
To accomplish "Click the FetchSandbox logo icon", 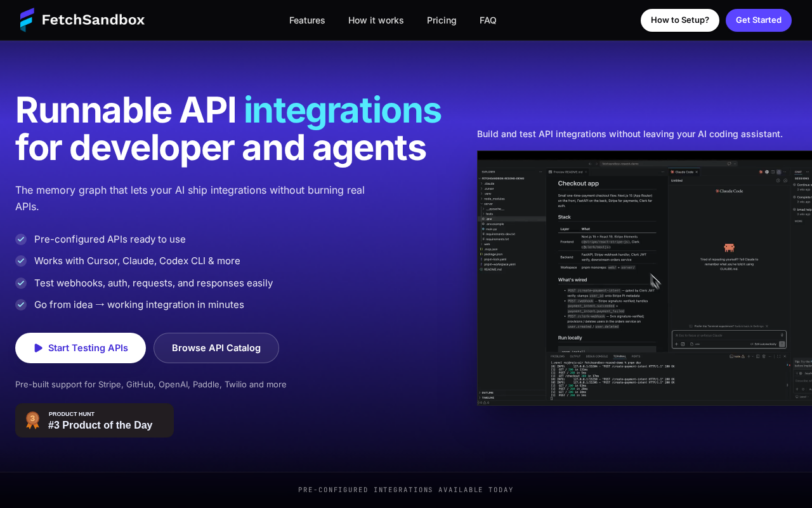I will 27,20.
